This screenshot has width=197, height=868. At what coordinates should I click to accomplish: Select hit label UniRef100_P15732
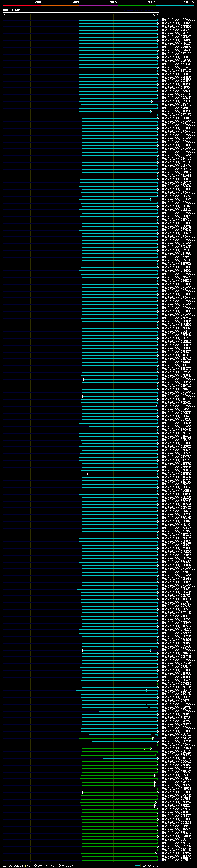[x=176, y=846]
